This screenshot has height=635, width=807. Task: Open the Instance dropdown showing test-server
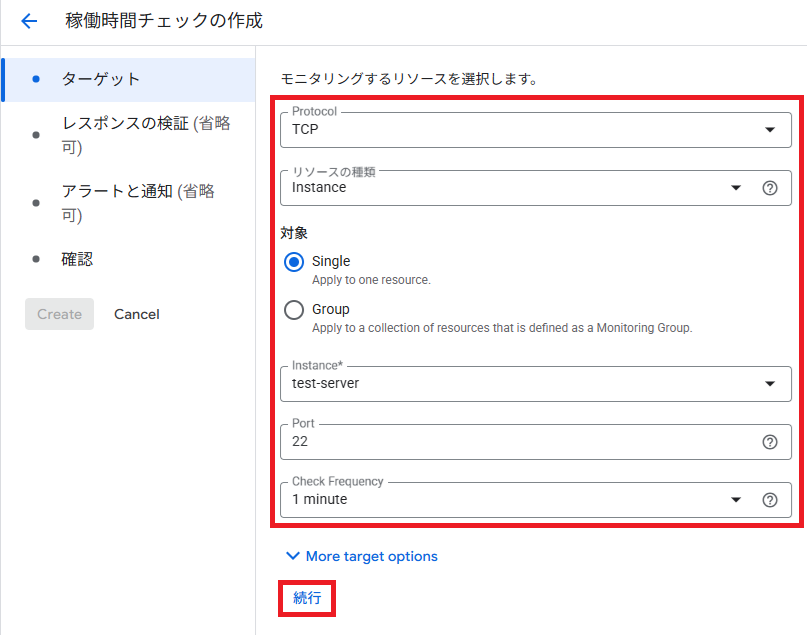768,384
